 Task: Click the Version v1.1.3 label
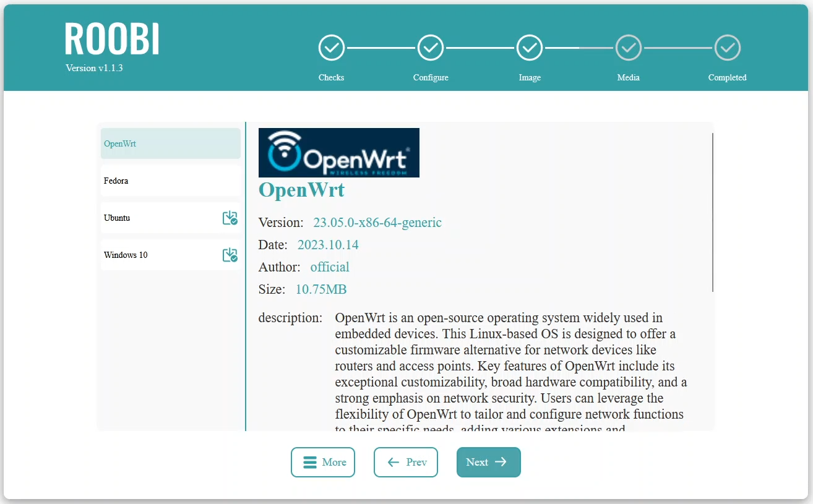[x=94, y=68]
